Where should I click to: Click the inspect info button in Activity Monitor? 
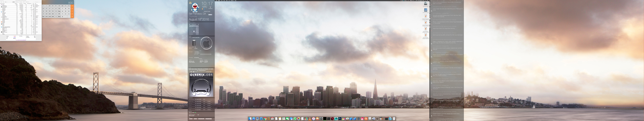click(x=4, y=2)
